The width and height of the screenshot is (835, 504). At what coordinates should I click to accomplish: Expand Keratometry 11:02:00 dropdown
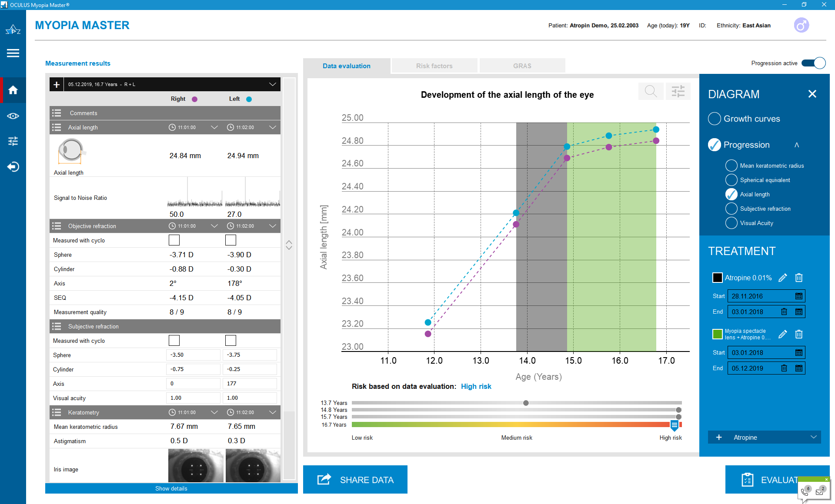point(272,412)
